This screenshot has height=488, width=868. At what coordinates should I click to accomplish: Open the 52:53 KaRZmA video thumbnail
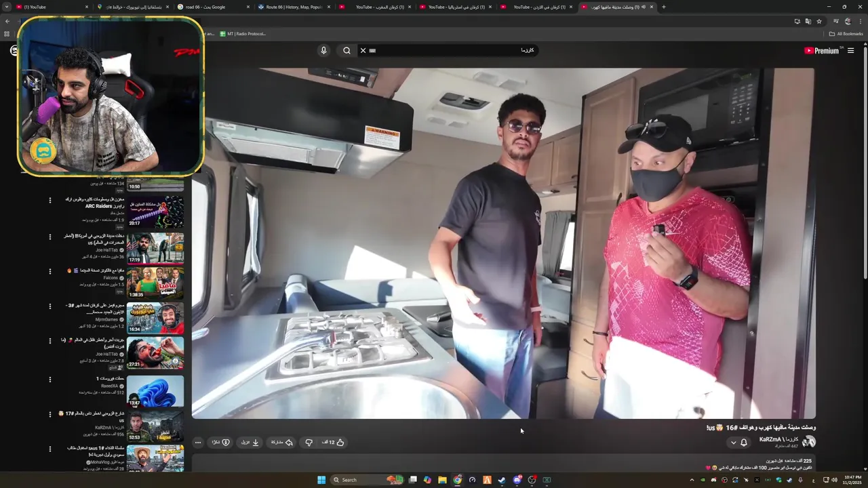click(x=155, y=426)
